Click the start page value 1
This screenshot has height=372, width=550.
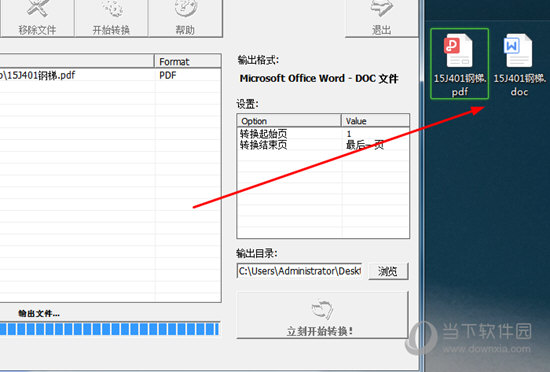pyautogui.click(x=349, y=134)
